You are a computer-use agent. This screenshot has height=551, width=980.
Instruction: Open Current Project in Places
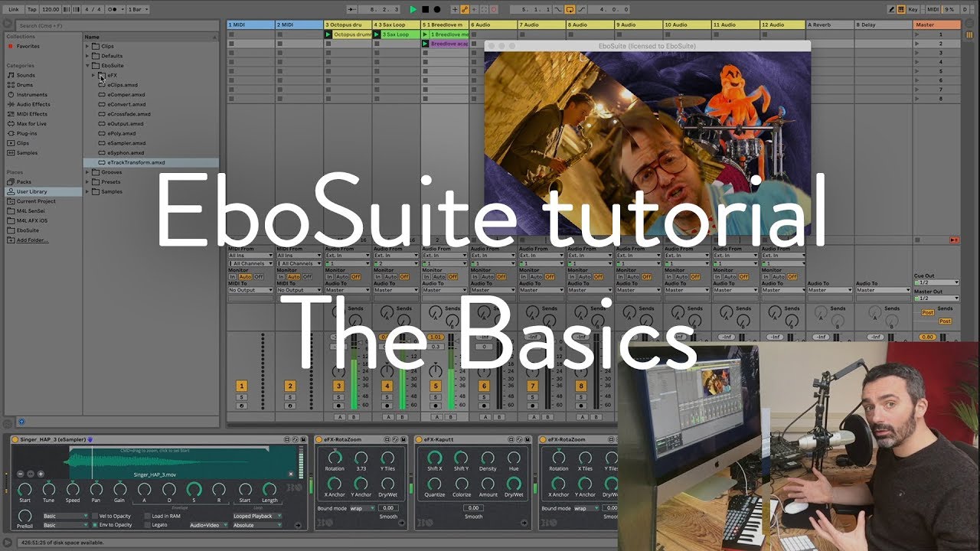(35, 201)
